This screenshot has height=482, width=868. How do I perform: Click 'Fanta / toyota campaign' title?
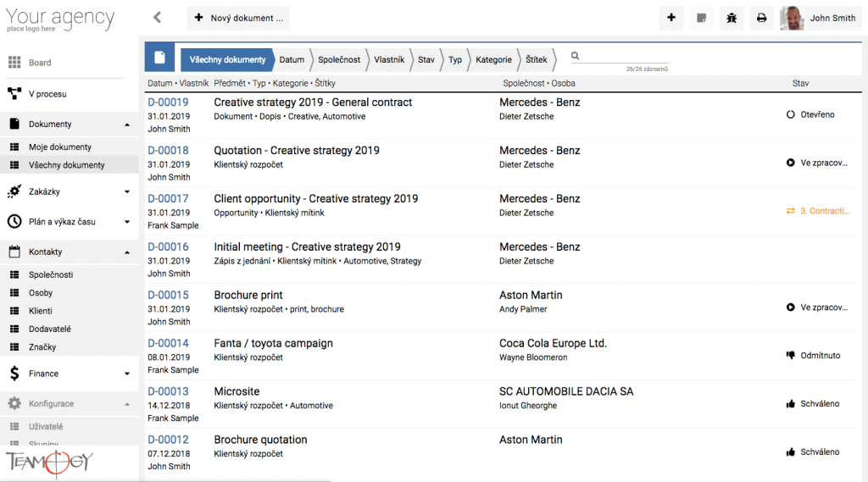click(x=274, y=343)
